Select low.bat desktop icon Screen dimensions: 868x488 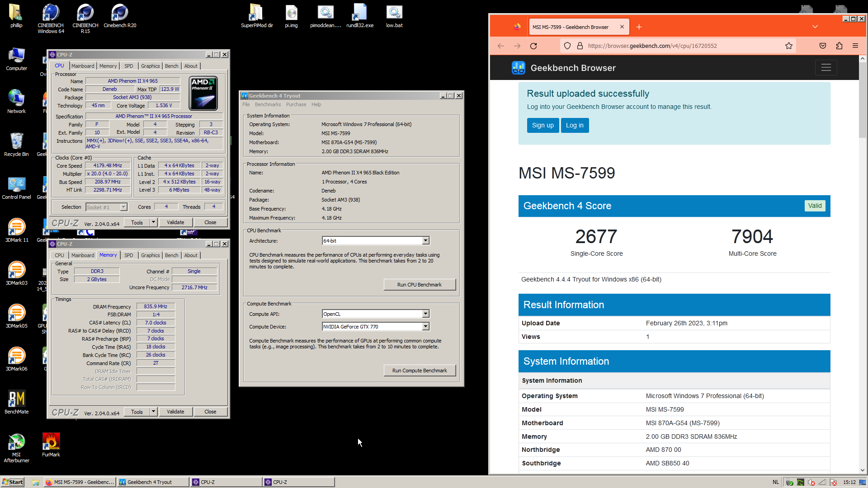(394, 16)
